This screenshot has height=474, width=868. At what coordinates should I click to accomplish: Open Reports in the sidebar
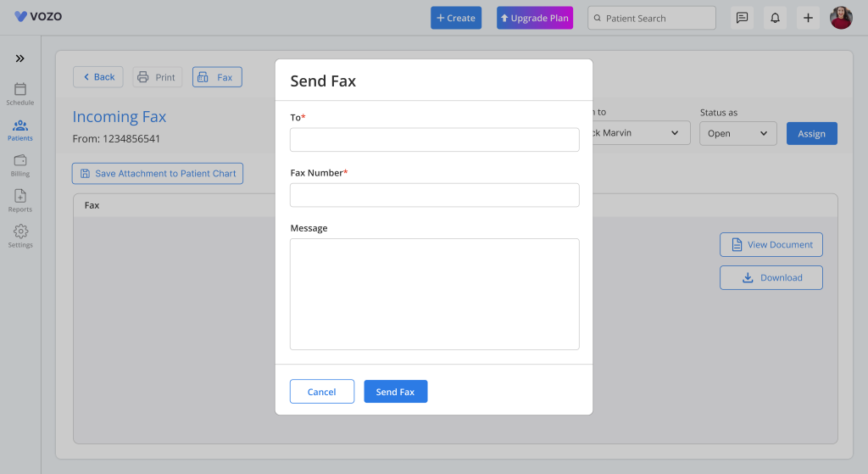click(x=20, y=201)
